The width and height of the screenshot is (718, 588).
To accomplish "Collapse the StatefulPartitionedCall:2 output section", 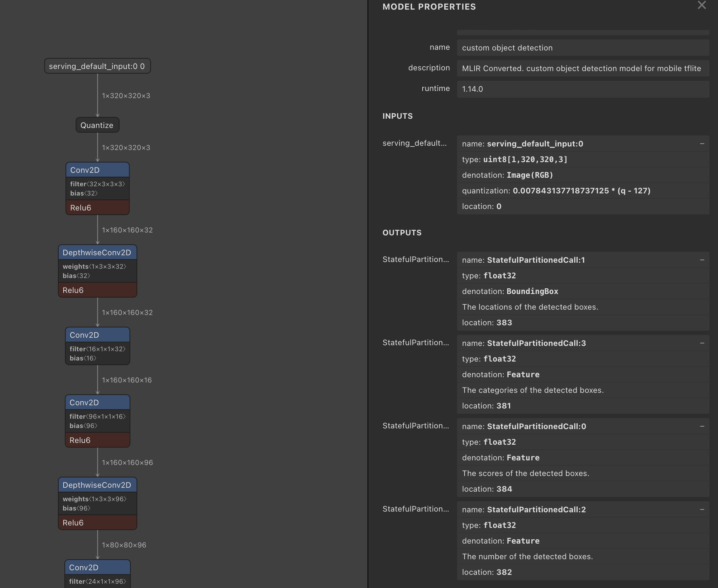I will point(702,509).
